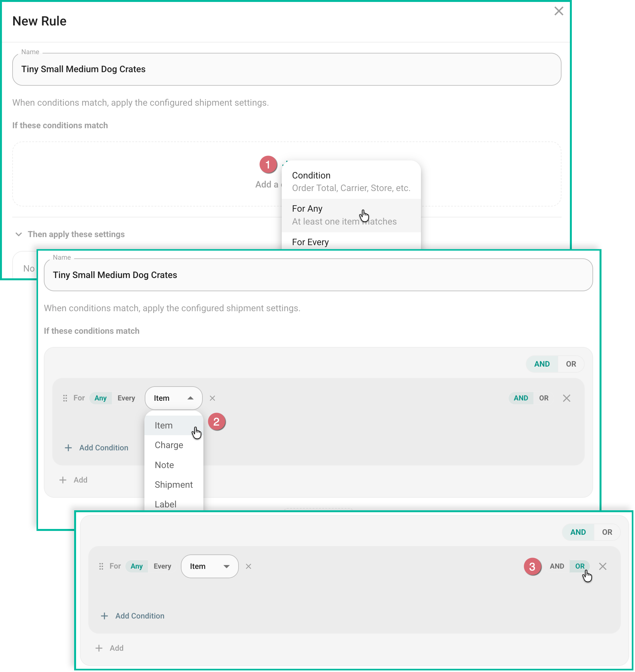Toggle group OR in the bottom panel header

pos(608,533)
